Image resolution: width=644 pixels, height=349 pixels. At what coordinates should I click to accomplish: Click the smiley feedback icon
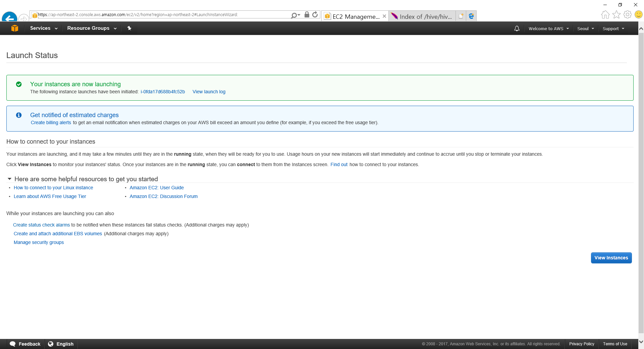(x=639, y=14)
